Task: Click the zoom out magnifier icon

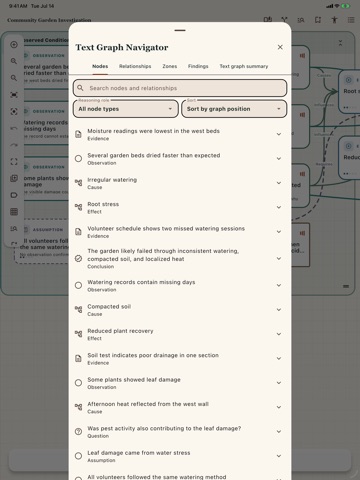Action: pos(14,78)
